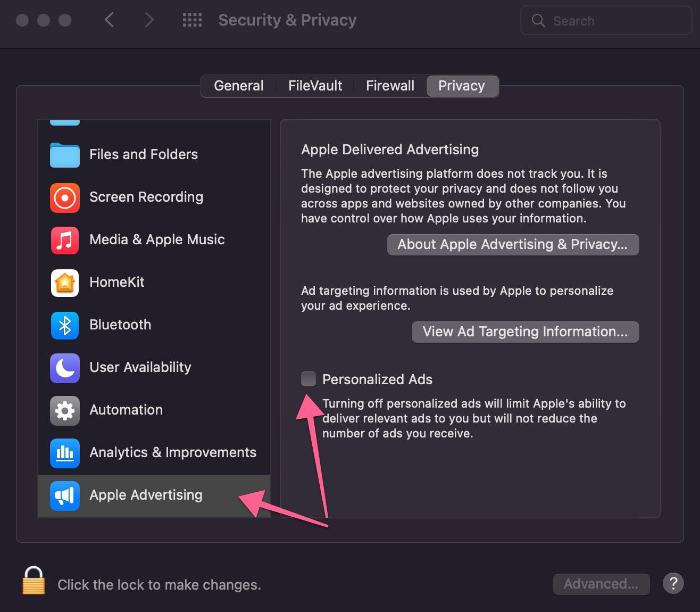Show all preferences with the grid icon

192,20
